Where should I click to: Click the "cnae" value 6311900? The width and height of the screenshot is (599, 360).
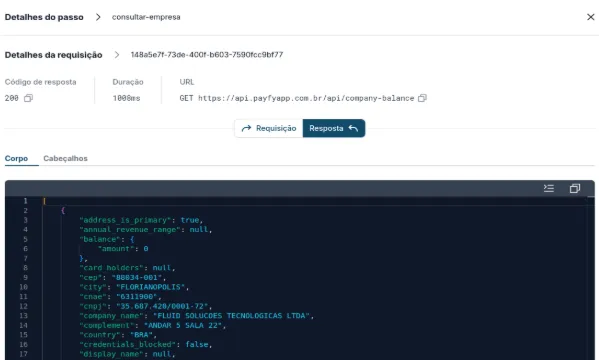(137, 297)
